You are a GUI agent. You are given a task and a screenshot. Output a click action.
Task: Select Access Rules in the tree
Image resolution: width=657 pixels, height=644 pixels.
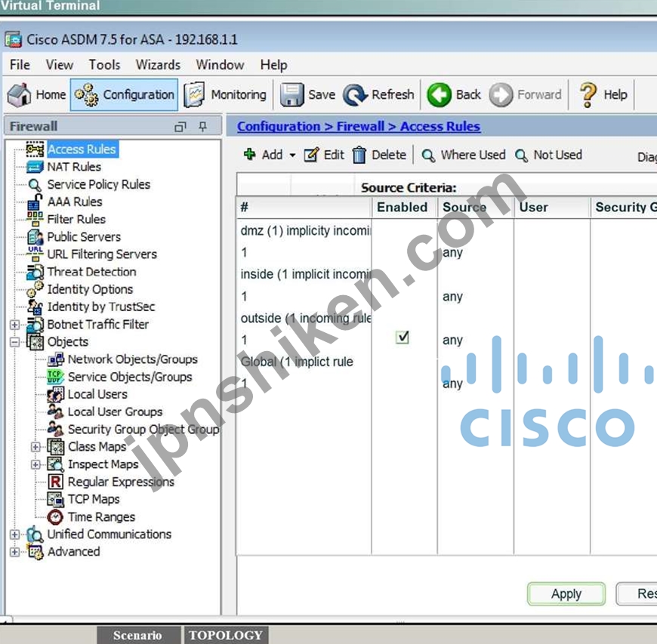[x=82, y=149]
